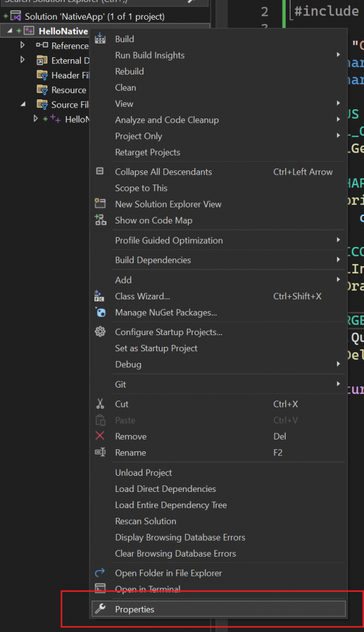Click the New Solution Explorer View icon
The image size is (364, 632).
click(x=100, y=203)
